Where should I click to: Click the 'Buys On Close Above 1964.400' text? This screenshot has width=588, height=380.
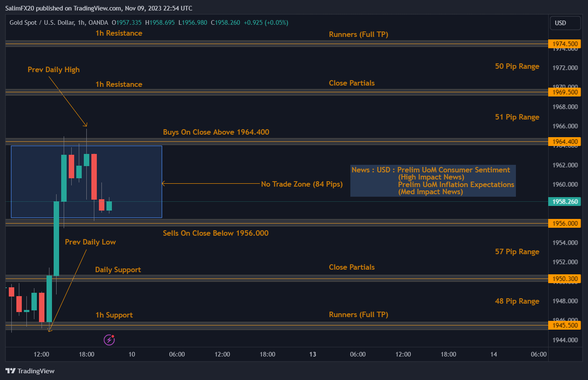216,132
